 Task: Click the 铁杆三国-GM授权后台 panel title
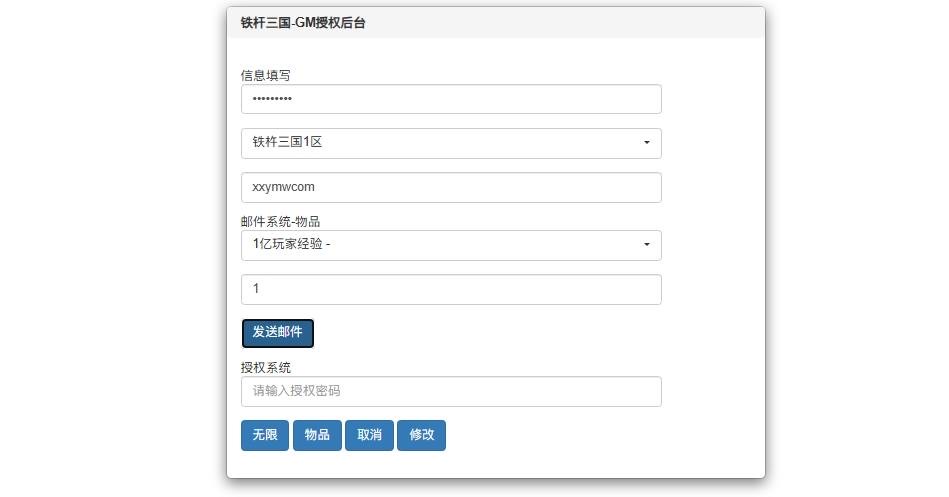303,22
